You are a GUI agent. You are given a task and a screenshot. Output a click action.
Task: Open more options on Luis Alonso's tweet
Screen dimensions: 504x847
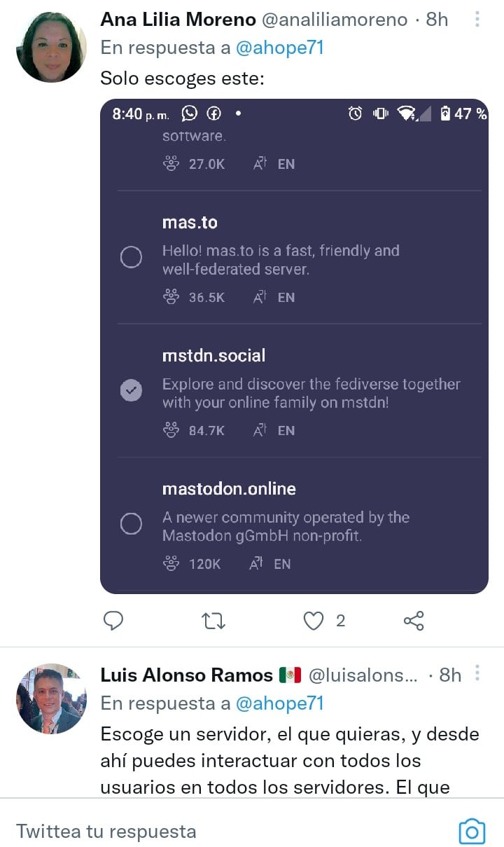pyautogui.click(x=477, y=674)
